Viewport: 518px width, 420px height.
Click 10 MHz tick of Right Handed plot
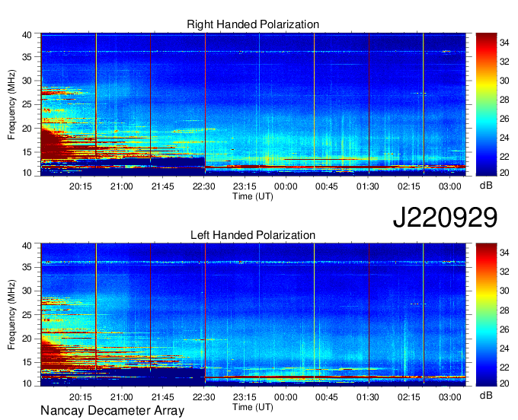tap(27, 173)
